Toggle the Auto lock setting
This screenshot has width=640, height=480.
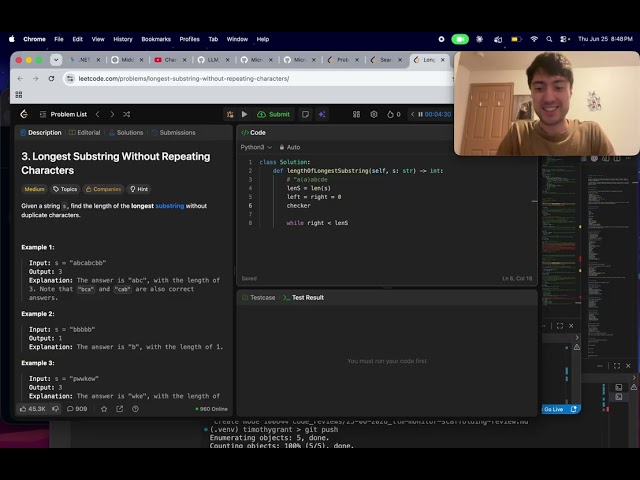click(290, 147)
